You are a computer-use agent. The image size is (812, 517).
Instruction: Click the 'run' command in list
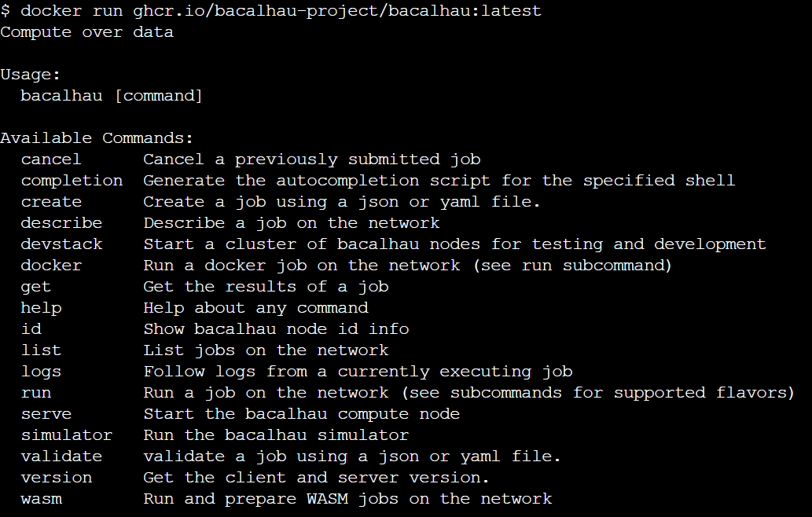36,394
